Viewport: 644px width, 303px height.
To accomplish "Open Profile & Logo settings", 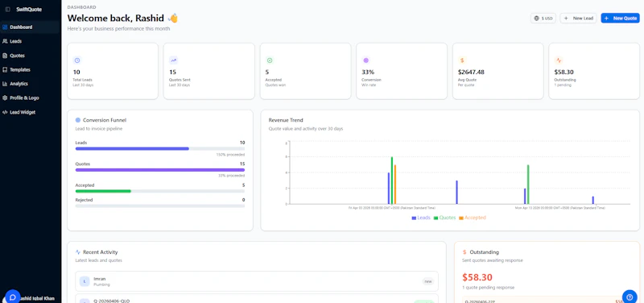I will click(31, 98).
